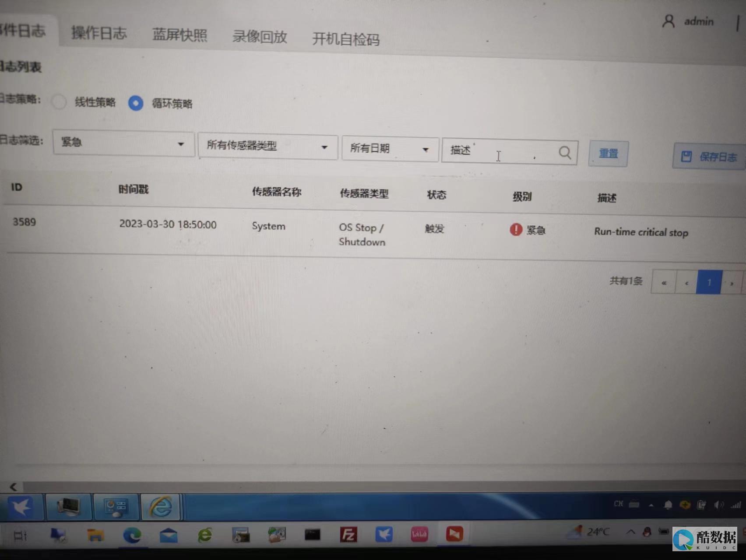Expand hidden icons arrow in remote tray
746x560 pixels.
(x=651, y=505)
